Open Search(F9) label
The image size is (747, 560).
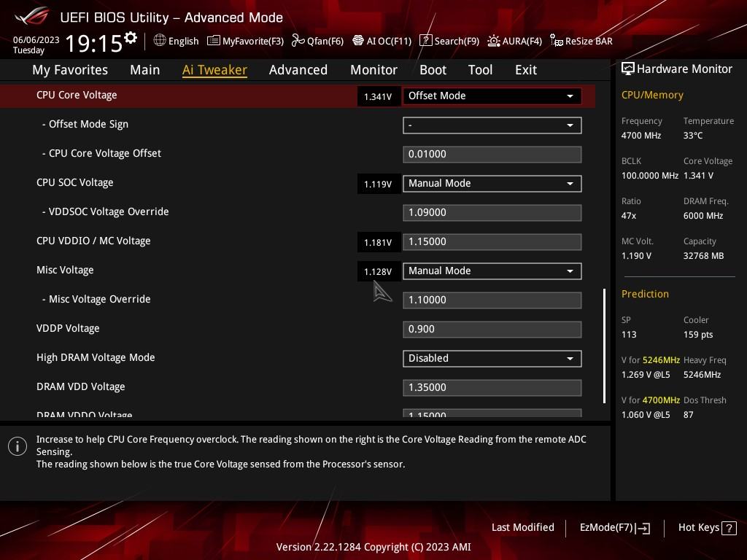click(457, 42)
